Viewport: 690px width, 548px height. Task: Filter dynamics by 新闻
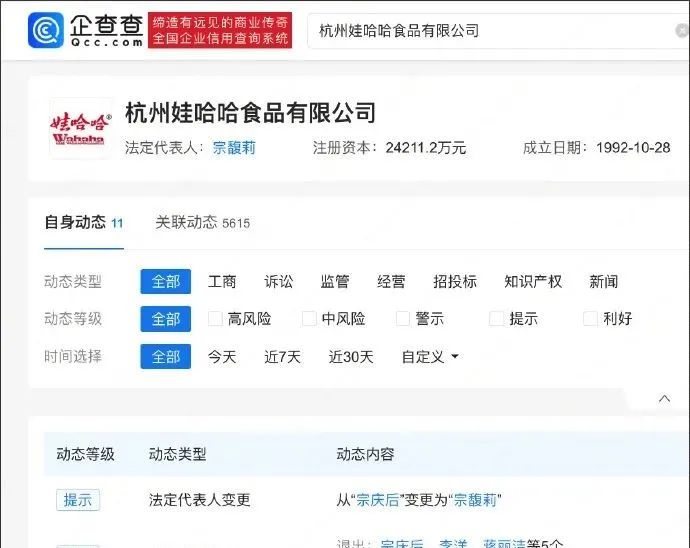[604, 281]
